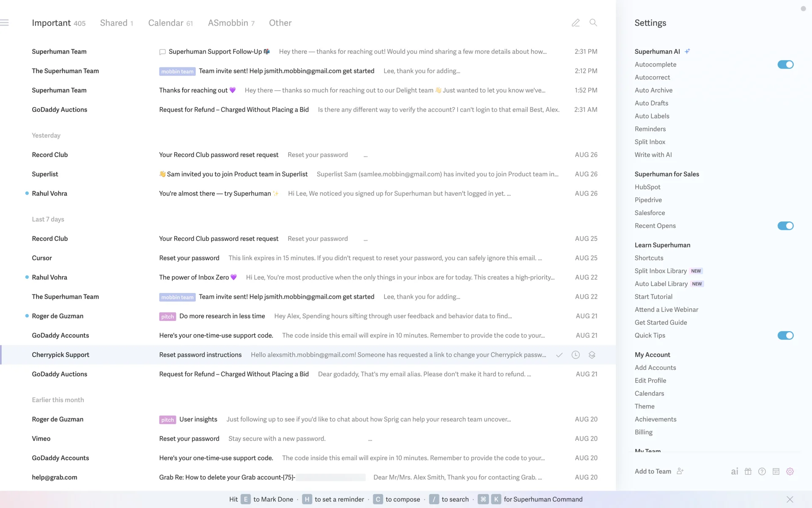812x508 pixels.
Task: Mark Cherrypick Support email done checkmark
Action: pyautogui.click(x=559, y=355)
